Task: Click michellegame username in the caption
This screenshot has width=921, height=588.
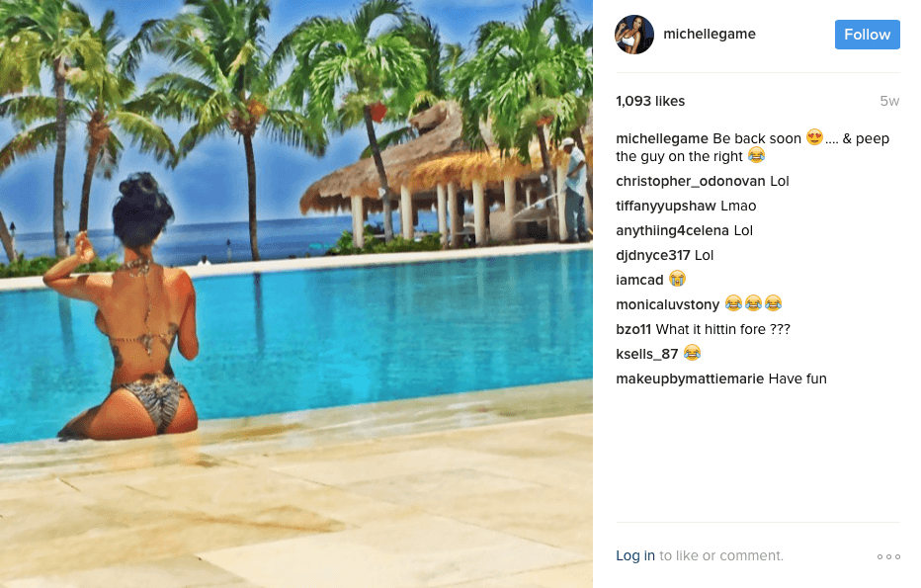Action: click(662, 138)
